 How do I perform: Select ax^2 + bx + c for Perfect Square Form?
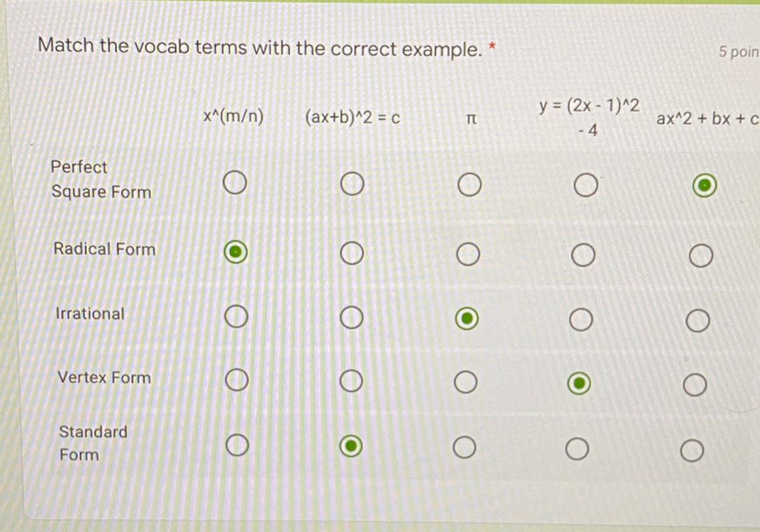[704, 186]
